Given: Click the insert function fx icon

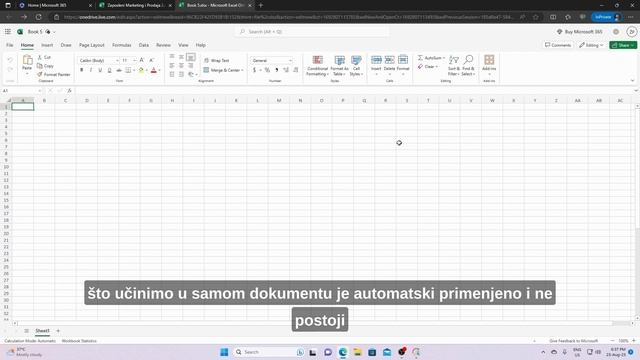Looking at the screenshot, I should (69, 91).
